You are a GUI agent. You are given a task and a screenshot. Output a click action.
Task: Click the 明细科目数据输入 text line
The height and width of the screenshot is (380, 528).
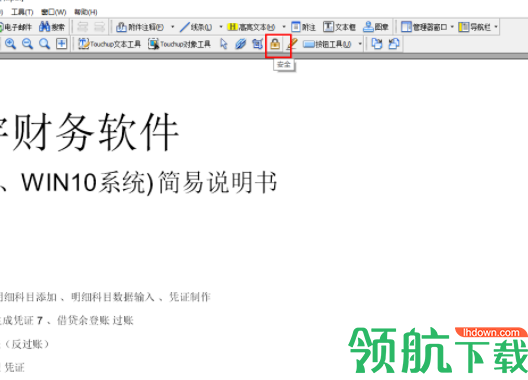tap(112, 297)
